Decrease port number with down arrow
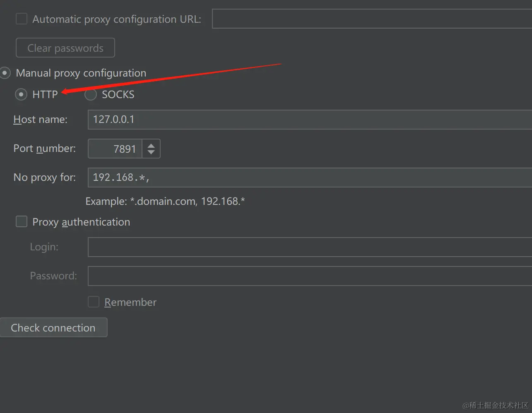Screen dimensions: 532x413 point(151,153)
